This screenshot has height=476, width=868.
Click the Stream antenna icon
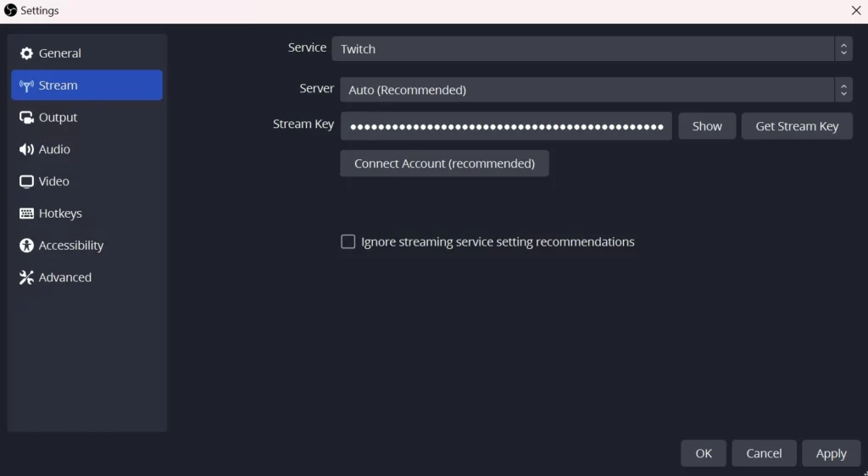coord(26,86)
